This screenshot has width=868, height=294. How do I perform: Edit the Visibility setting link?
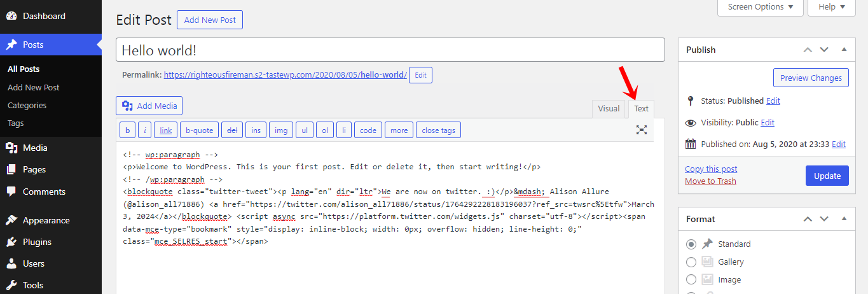click(x=768, y=122)
